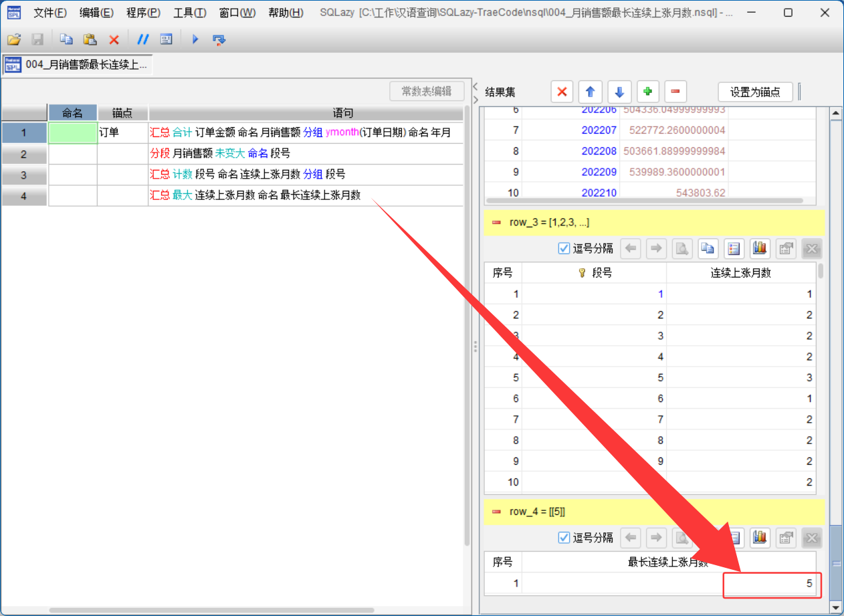Click the 设置为锚点 button

(755, 92)
